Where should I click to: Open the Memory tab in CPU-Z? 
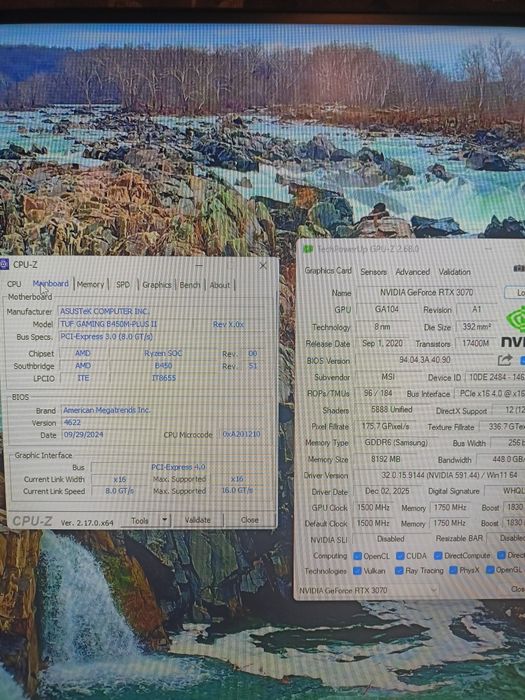[x=90, y=284]
